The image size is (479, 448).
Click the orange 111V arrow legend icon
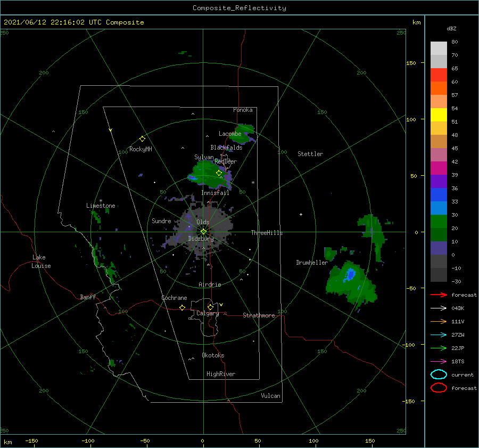(439, 321)
